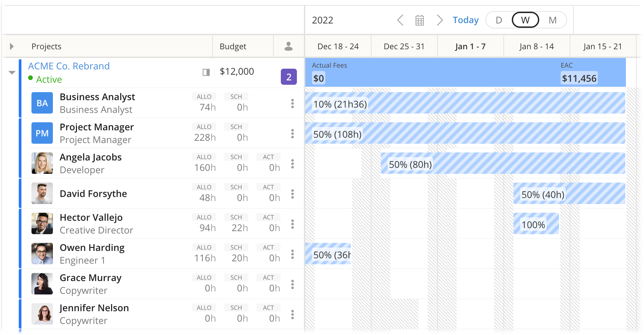
Task: Open the three-dot menu for Hector Vallejo
Action: (x=293, y=224)
